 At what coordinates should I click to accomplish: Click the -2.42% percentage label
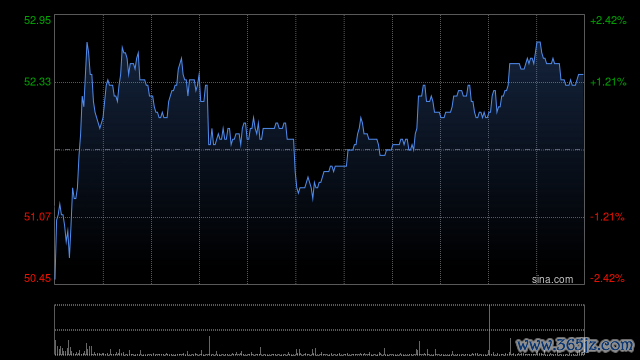(607, 278)
